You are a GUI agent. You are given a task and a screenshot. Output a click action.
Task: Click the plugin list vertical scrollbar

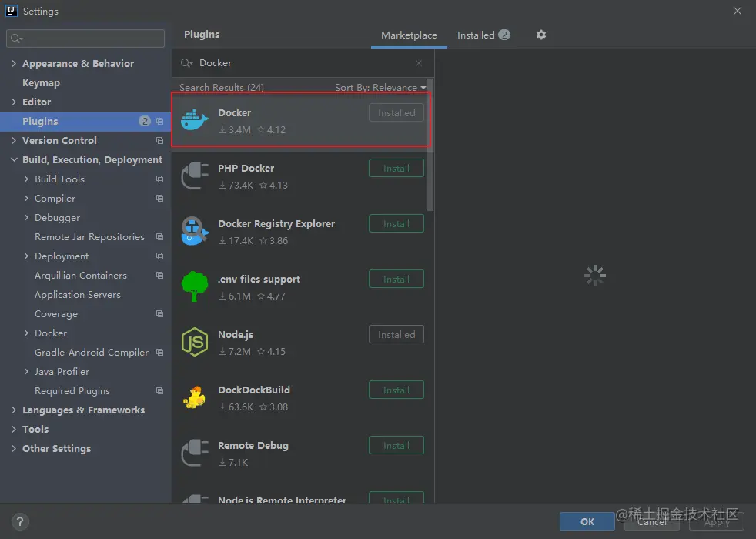430,145
